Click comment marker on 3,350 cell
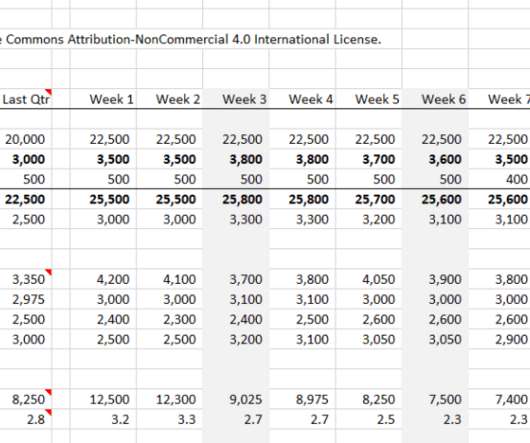 coord(49,272)
